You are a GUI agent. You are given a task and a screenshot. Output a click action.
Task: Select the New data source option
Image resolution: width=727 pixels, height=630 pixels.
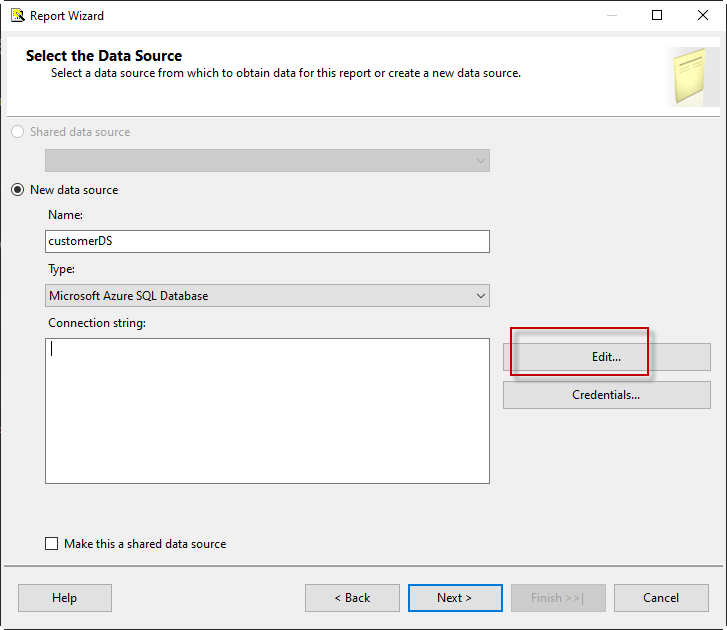tap(18, 190)
